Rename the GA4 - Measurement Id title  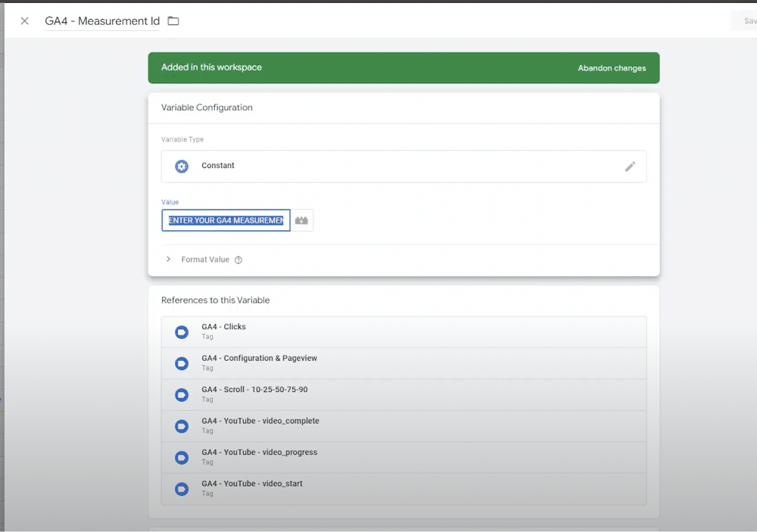(x=101, y=21)
